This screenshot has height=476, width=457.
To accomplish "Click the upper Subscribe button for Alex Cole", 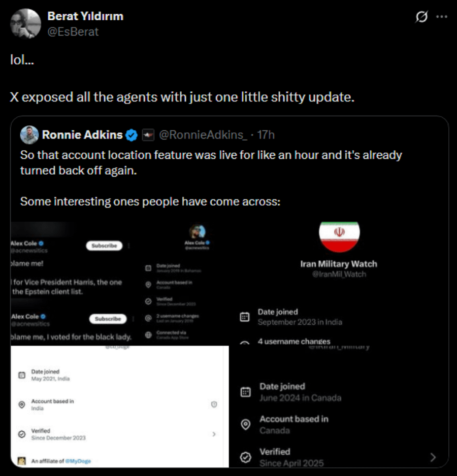I will pos(104,246).
